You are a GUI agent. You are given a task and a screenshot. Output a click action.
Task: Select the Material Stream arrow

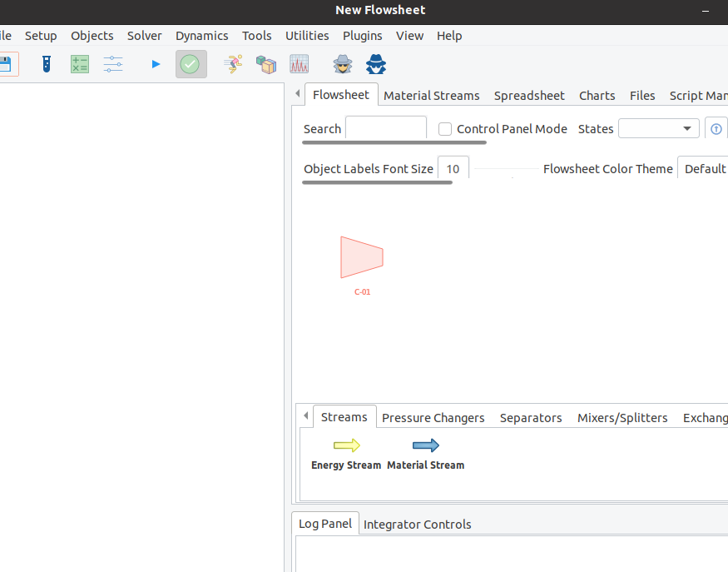tap(426, 445)
